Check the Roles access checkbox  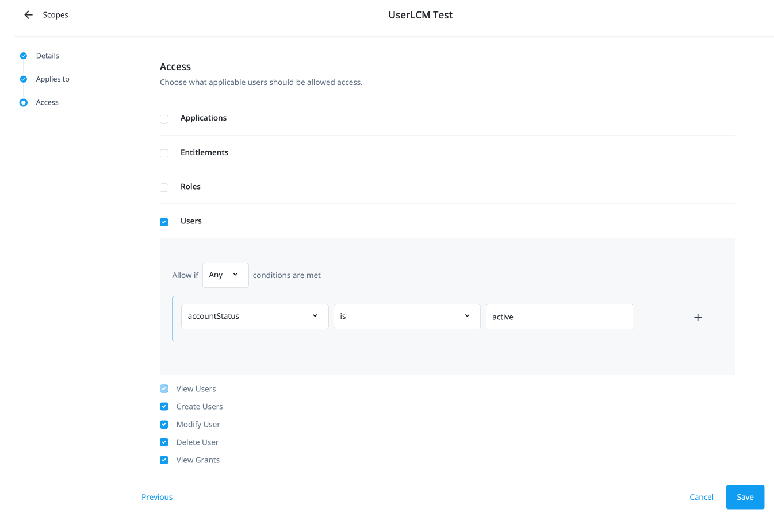[164, 187]
